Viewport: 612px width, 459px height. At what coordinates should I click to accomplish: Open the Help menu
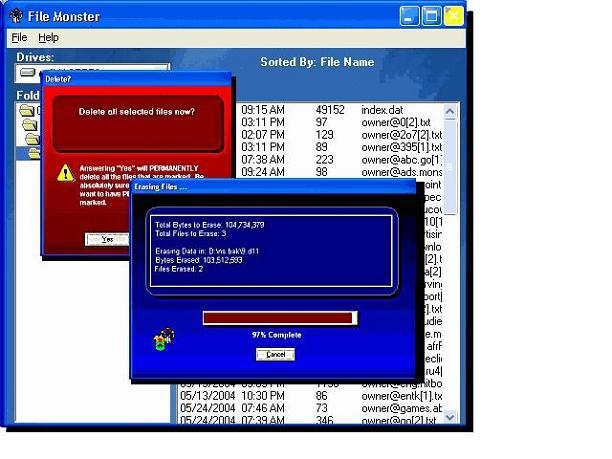(x=48, y=37)
